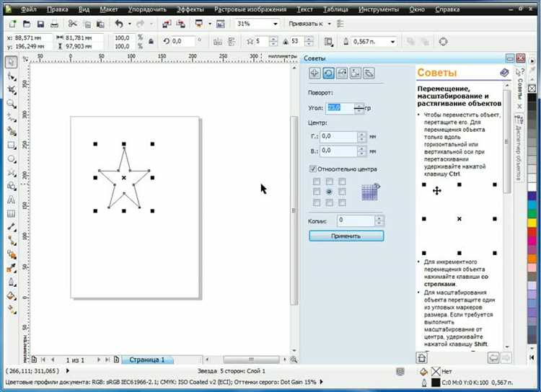Screen dimensions: 541x392
Task: Open the Эффекты menu
Action: [x=190, y=9]
